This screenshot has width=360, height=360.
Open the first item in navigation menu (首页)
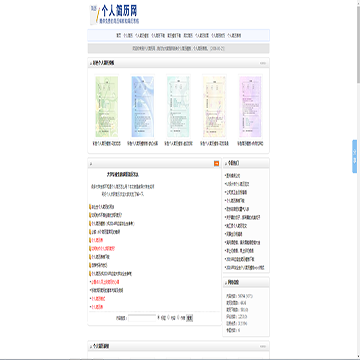[118, 35]
